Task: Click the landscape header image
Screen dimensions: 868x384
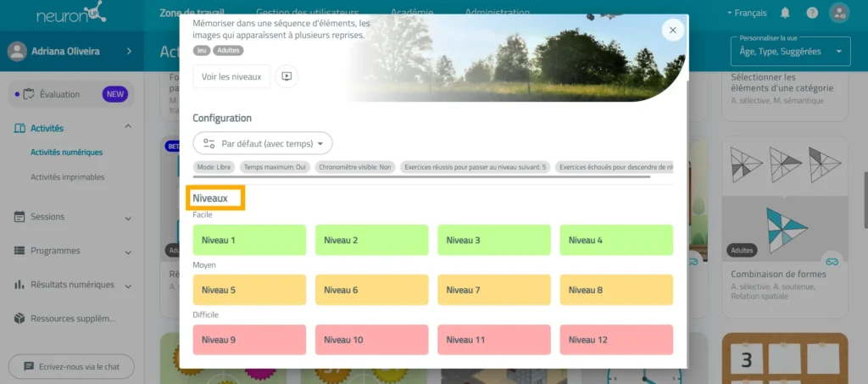Action: click(x=516, y=58)
